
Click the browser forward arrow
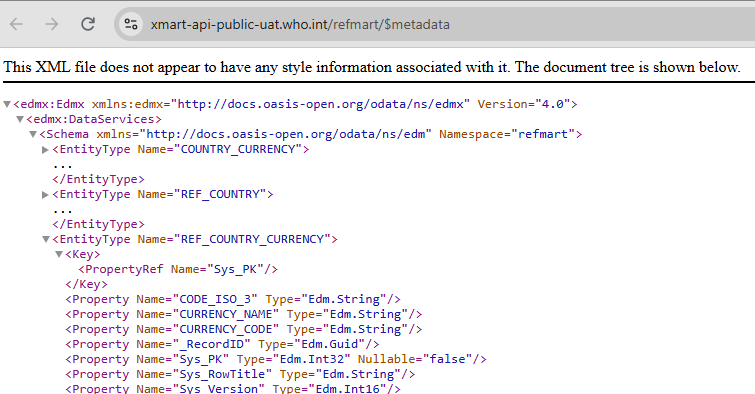52,24
